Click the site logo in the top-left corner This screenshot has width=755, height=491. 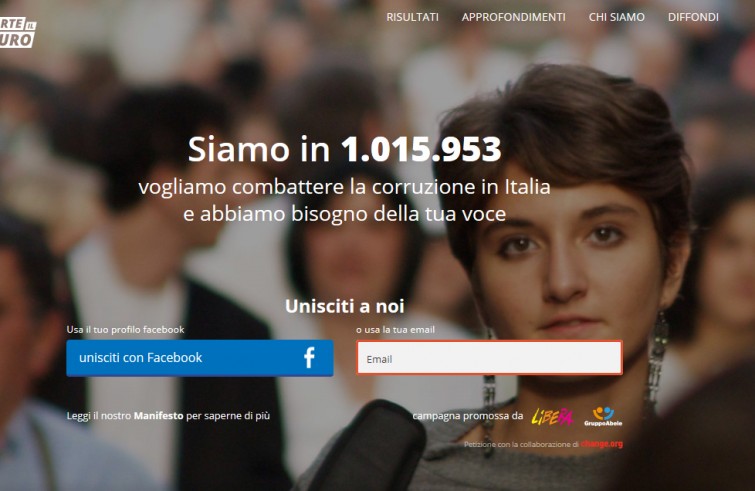click(x=17, y=32)
